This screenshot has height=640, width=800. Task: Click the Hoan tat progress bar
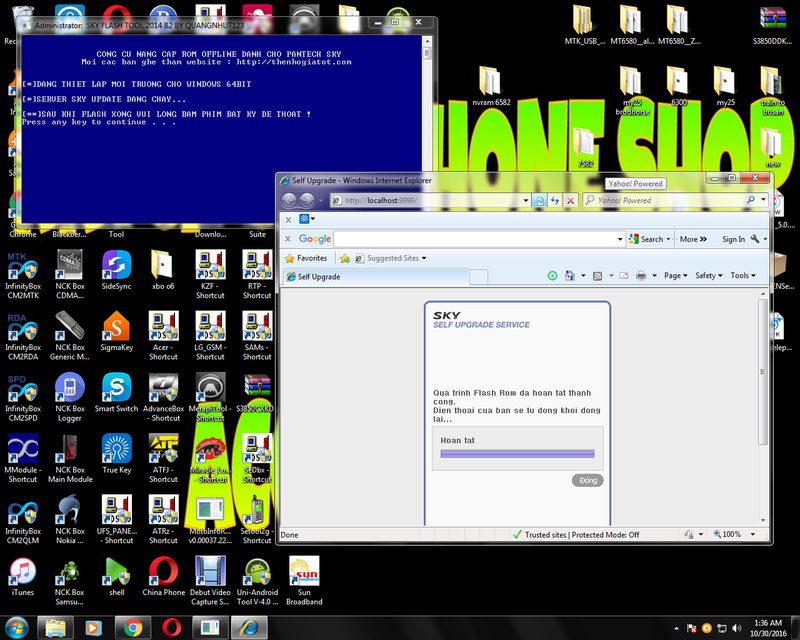(517, 454)
